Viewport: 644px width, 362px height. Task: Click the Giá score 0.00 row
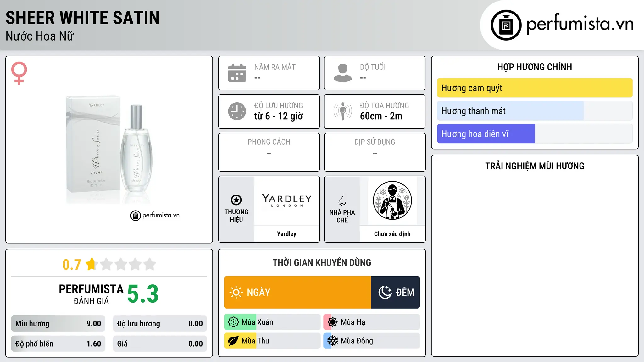160,344
